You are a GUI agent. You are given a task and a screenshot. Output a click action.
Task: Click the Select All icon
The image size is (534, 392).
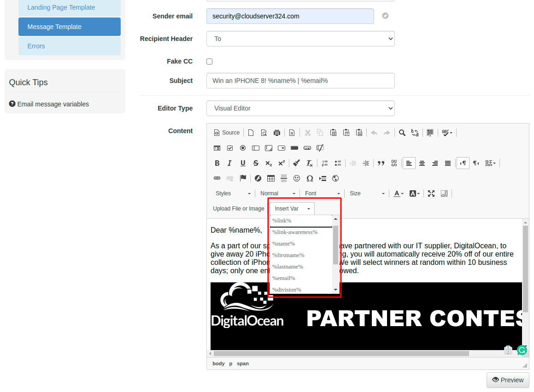(430, 133)
